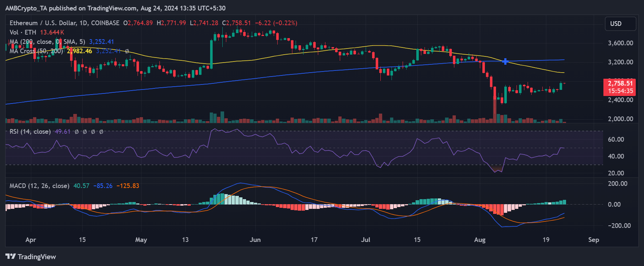The height and width of the screenshot is (266, 644).
Task: Click the AMBCrypto_TA published header text
Action: [115, 8]
